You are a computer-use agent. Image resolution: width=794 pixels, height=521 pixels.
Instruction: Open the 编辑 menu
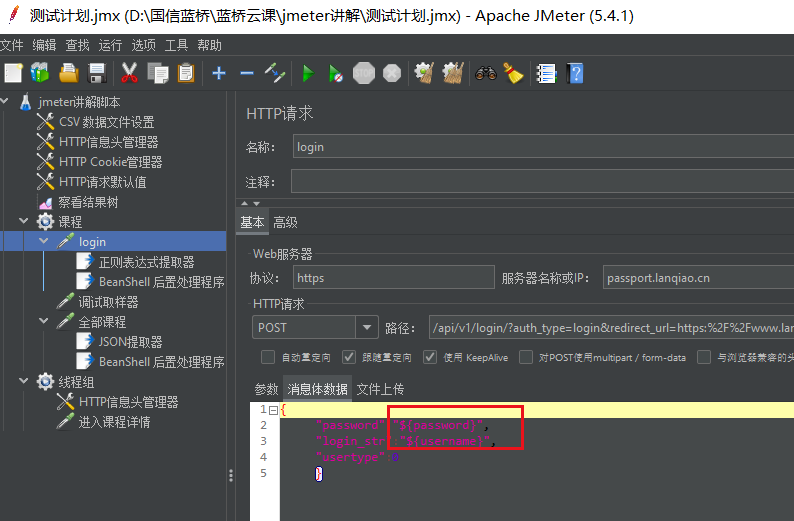45,46
